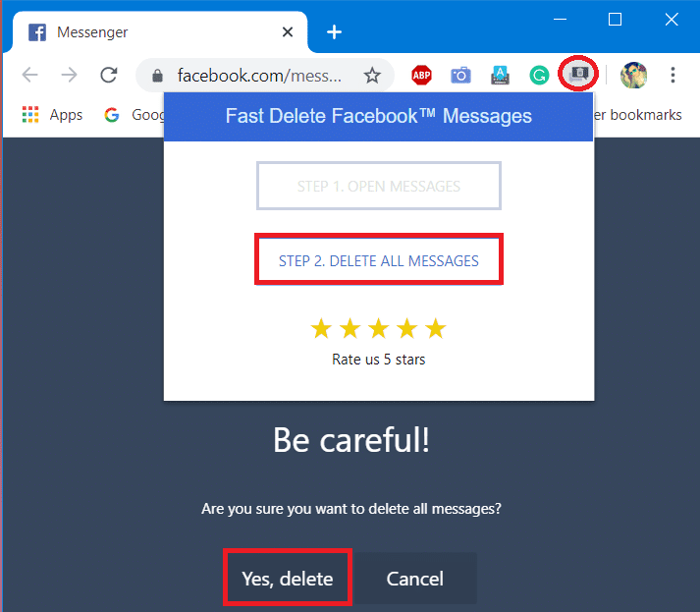Click the translator keyboard extension icon
Viewport: 700px width, 612px height.
(x=500, y=75)
